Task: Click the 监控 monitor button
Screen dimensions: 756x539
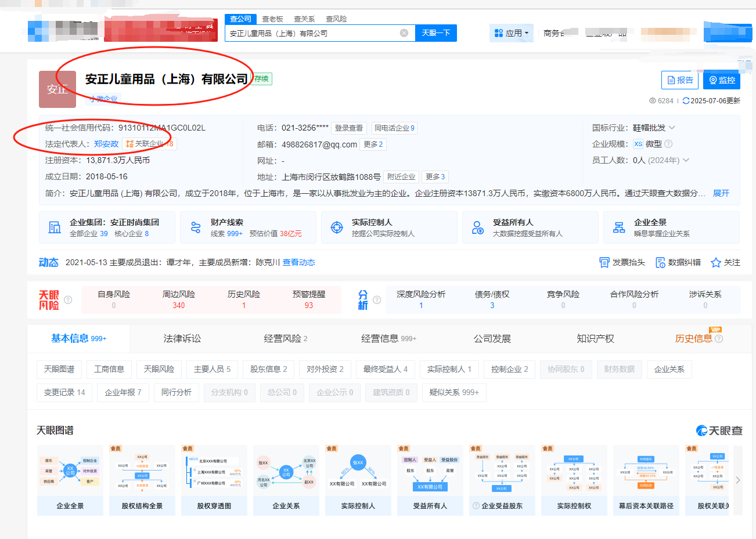Action: pyautogui.click(x=722, y=80)
